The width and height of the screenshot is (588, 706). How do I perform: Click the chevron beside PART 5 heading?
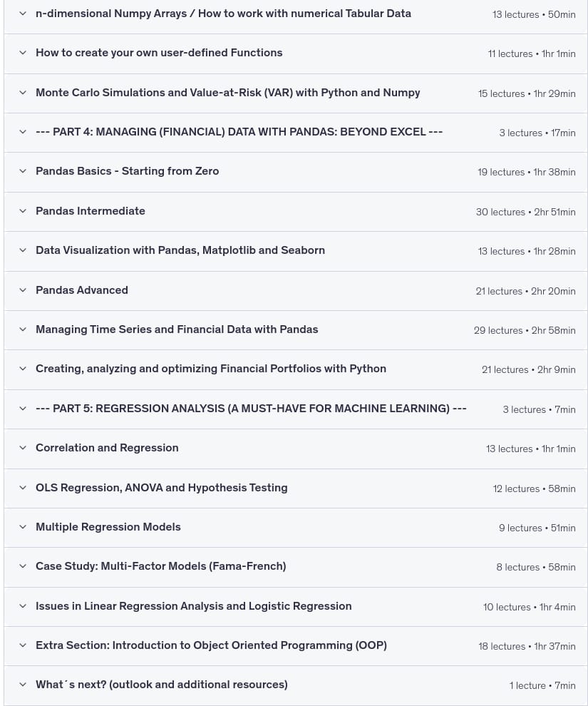(23, 409)
